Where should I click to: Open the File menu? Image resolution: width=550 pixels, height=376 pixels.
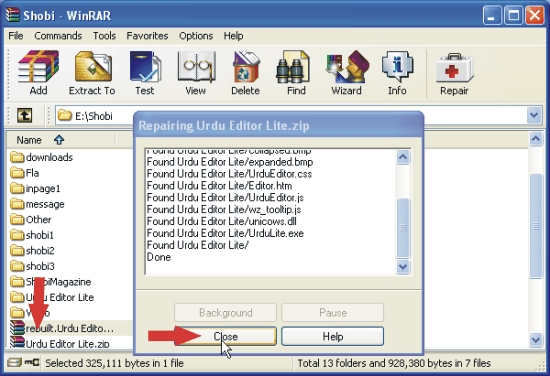point(16,36)
